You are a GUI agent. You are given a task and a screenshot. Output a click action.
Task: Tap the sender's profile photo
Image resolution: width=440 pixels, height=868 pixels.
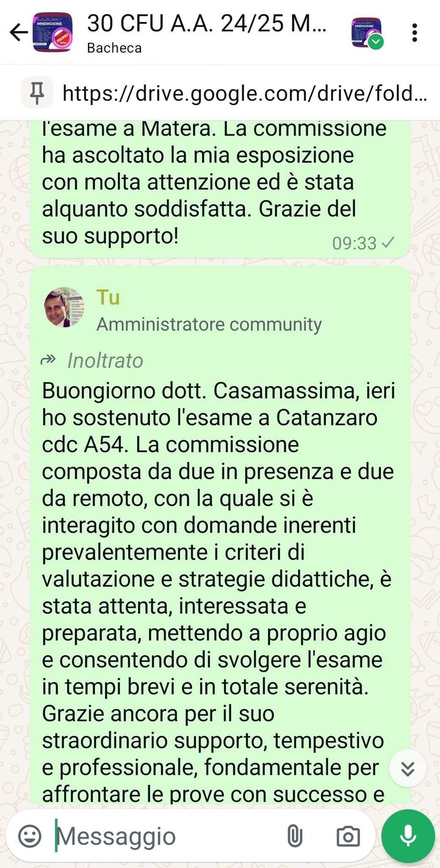point(64,307)
